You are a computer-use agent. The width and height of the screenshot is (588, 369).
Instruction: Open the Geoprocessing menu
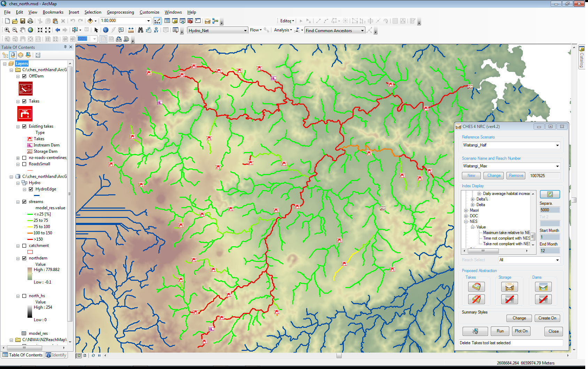pyautogui.click(x=120, y=12)
